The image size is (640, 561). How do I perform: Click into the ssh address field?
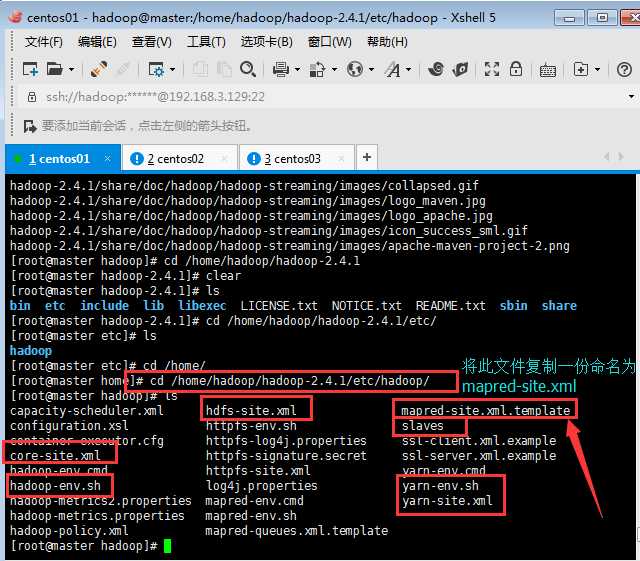pyautogui.click(x=327, y=97)
